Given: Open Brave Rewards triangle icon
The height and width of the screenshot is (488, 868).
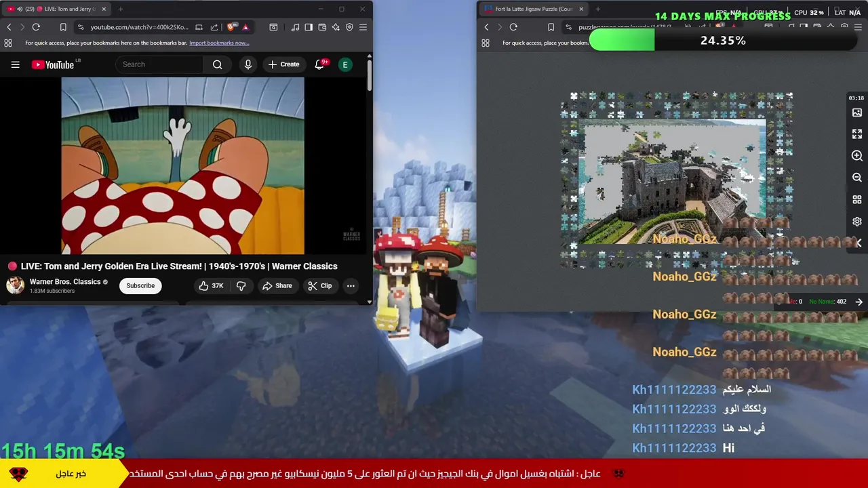Looking at the screenshot, I should click(245, 27).
